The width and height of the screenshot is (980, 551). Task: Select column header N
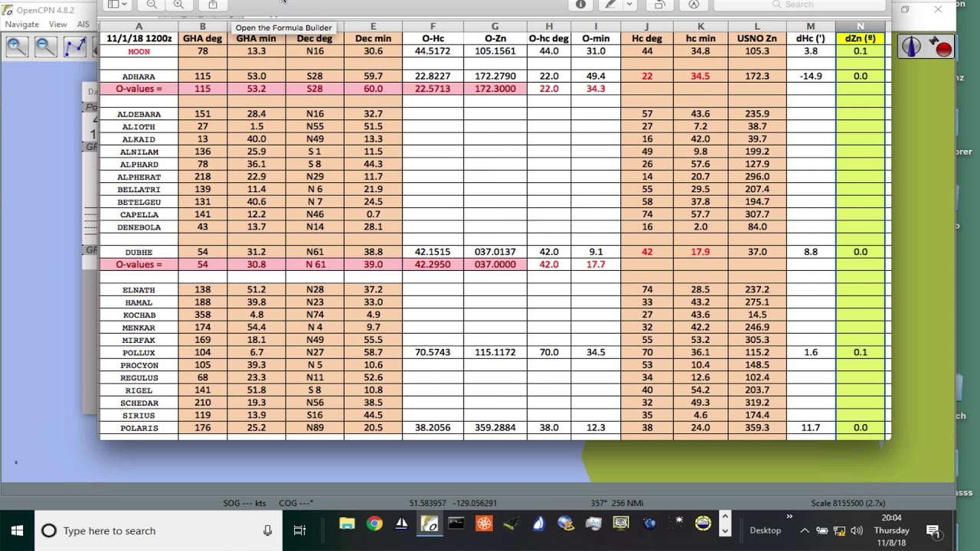pos(860,27)
